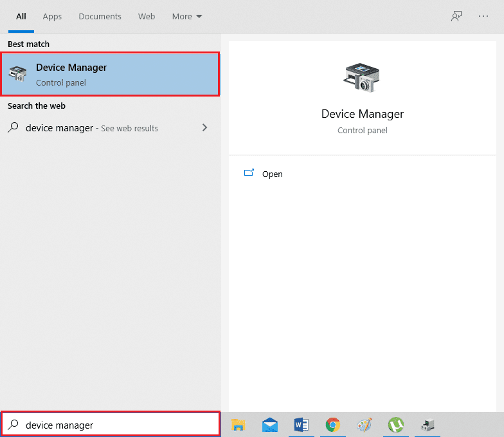This screenshot has height=437, width=504.
Task: Launch Google Chrome from the taskbar
Action: pos(333,425)
